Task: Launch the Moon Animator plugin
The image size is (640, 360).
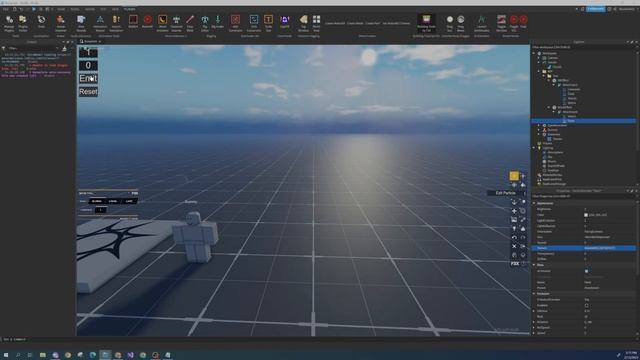Action: pyautogui.click(x=162, y=23)
